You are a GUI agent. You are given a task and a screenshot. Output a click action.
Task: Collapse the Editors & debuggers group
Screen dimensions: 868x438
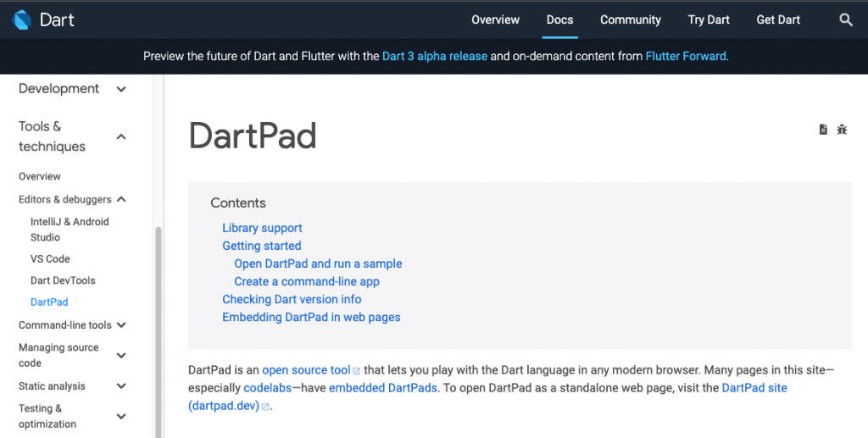[121, 199]
